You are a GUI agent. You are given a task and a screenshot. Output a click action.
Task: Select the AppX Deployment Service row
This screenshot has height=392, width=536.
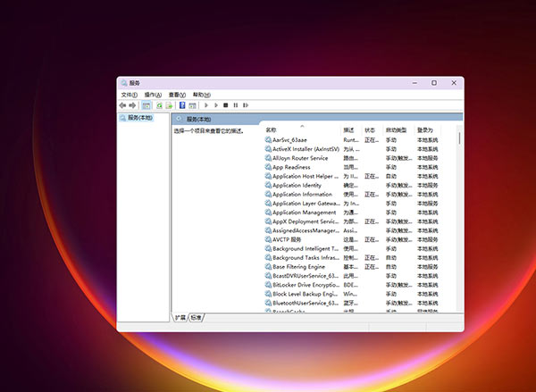(352, 221)
